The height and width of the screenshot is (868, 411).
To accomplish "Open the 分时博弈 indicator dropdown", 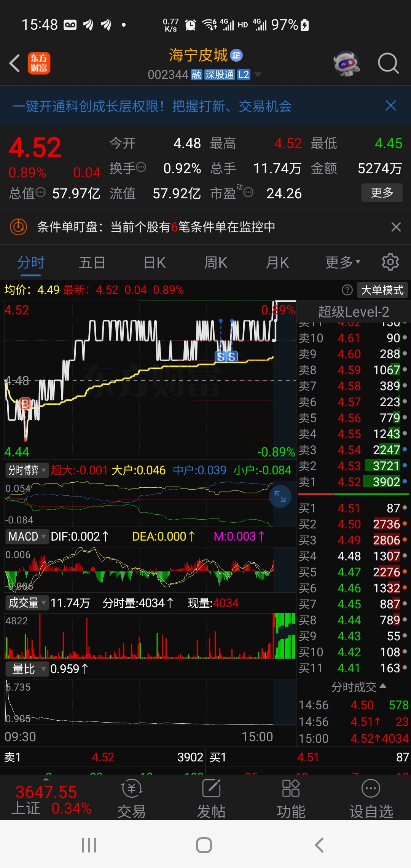I will click(x=27, y=470).
